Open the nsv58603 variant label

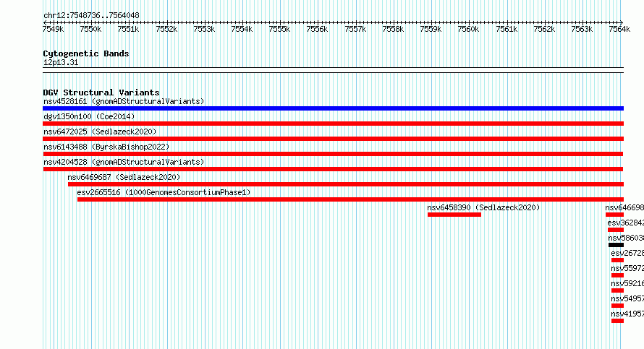coord(626,238)
